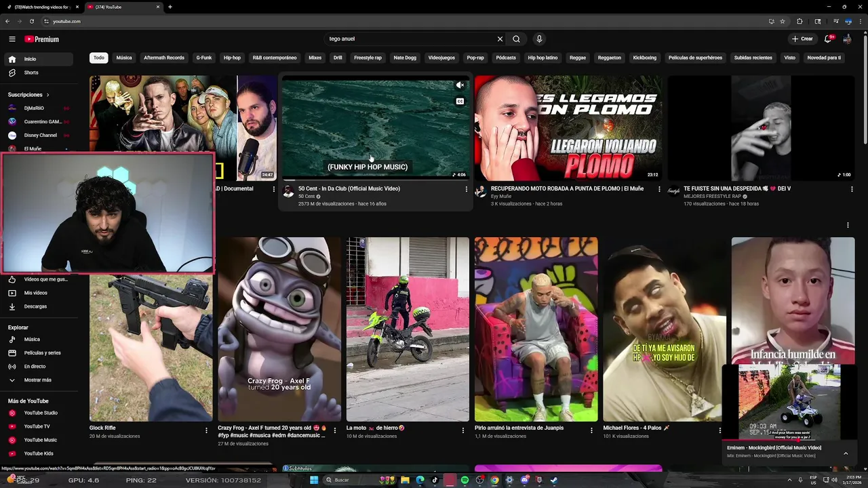This screenshot has height=488, width=868.
Task: Open Steam from the taskbar
Action: [x=554, y=480]
